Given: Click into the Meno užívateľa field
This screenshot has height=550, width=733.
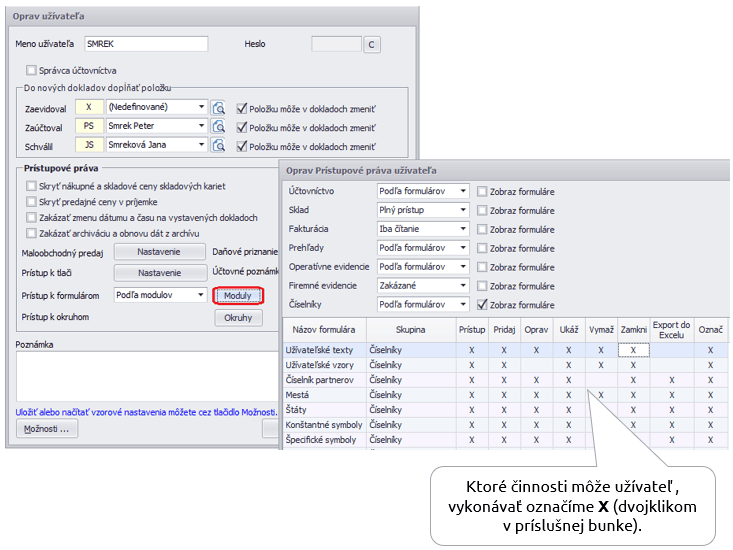Looking at the screenshot, I should point(145,44).
